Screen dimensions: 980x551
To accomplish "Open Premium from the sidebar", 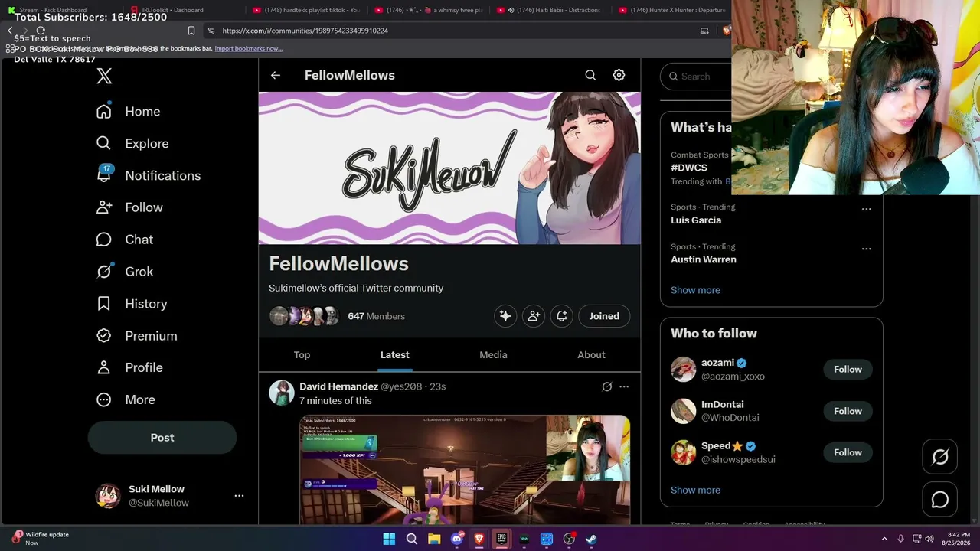I will click(136, 336).
